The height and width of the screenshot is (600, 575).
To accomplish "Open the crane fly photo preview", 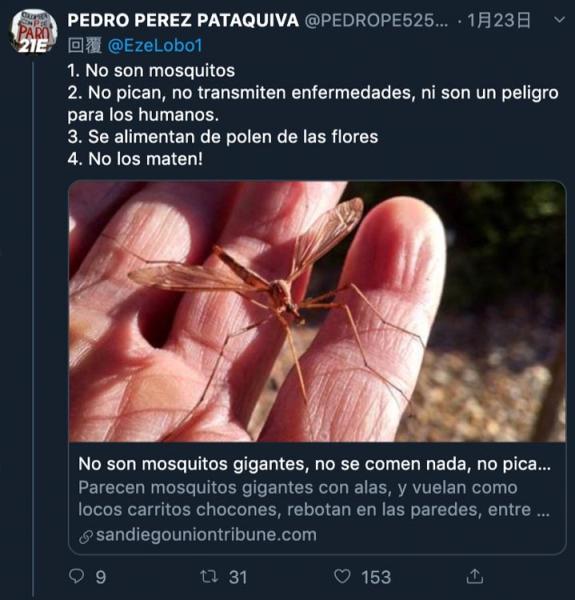I will pos(317,311).
